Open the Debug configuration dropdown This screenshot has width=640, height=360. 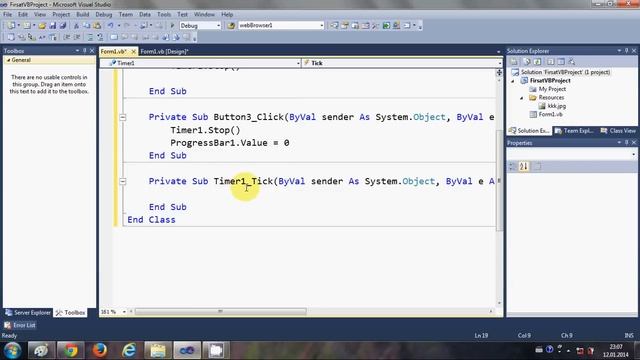218,26
